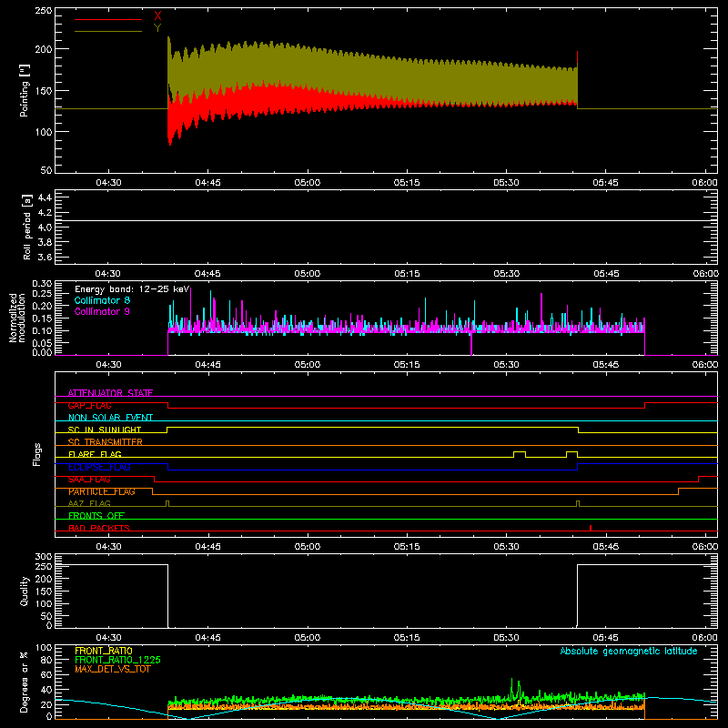Click the SAA_FLAG label
728x728 pixels.
(89, 480)
